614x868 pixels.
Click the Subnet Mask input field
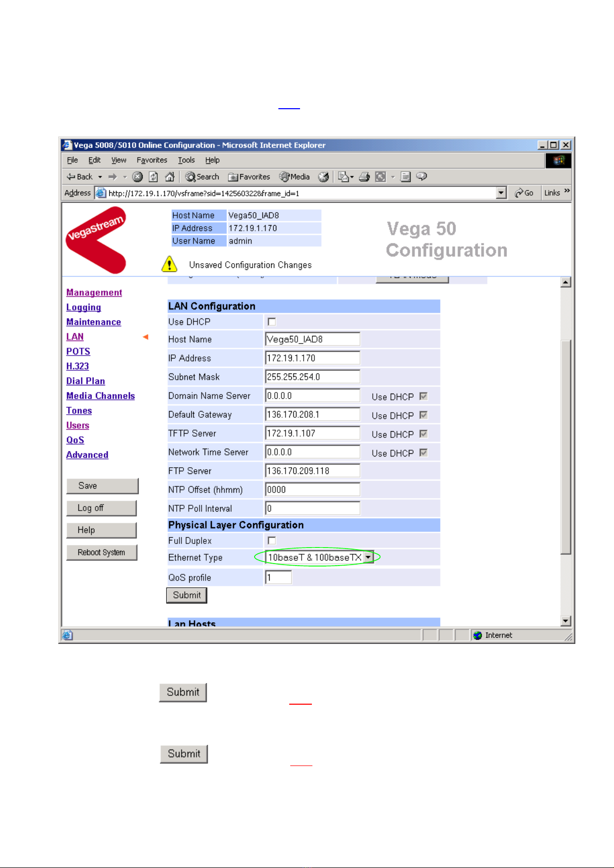[x=312, y=377]
